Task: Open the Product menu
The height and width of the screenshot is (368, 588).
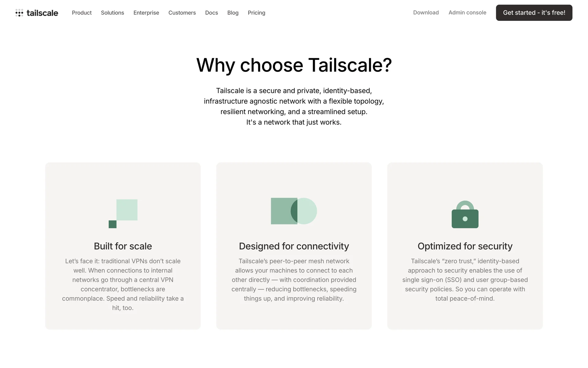Action: point(82,13)
